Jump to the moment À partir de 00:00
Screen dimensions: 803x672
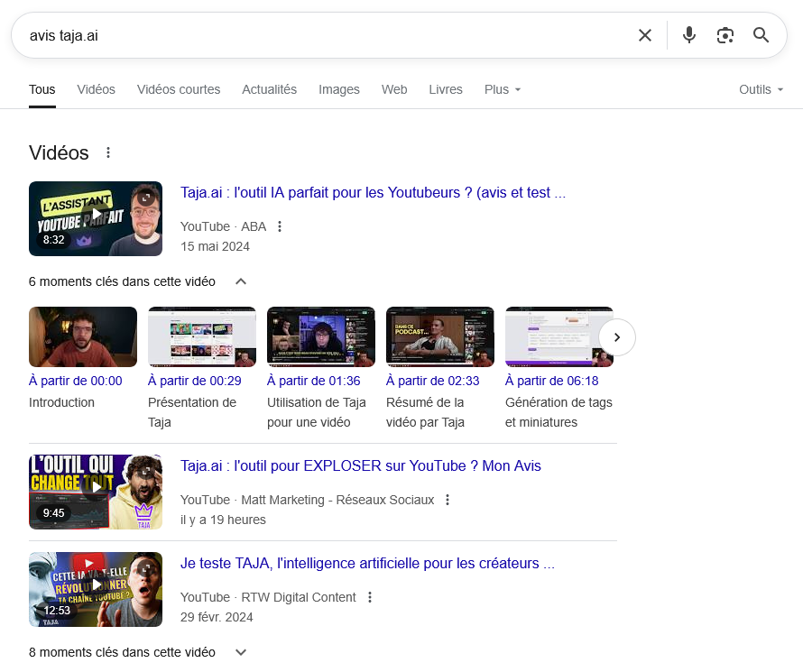click(x=76, y=381)
